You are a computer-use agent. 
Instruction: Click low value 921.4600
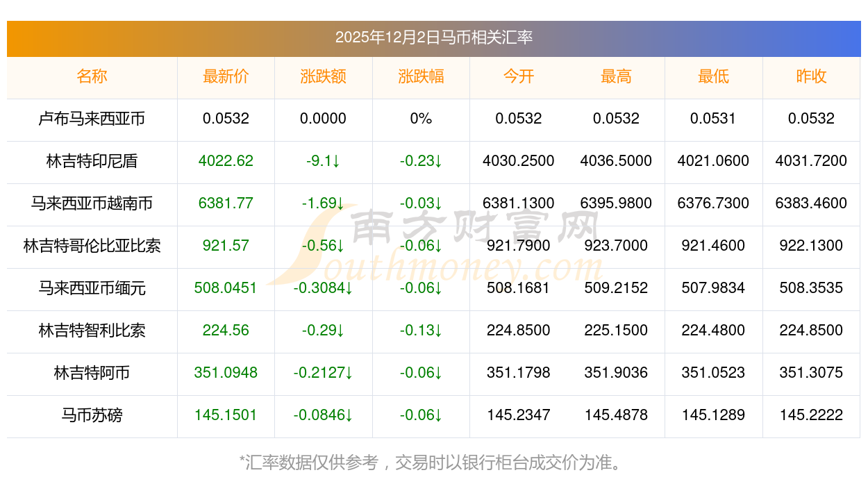(714, 246)
